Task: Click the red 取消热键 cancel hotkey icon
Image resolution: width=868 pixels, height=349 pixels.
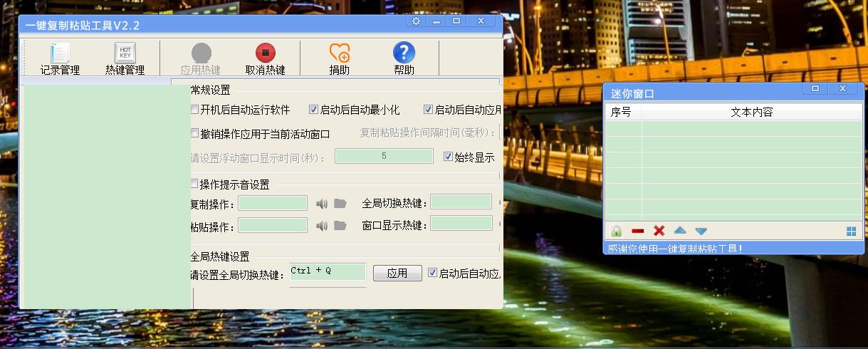Action: [265, 58]
